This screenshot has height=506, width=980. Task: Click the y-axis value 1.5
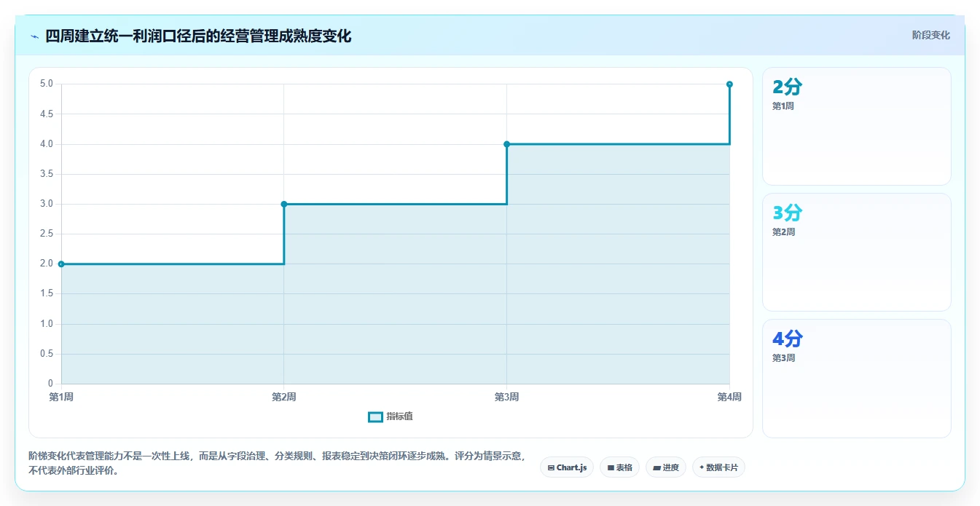46,293
